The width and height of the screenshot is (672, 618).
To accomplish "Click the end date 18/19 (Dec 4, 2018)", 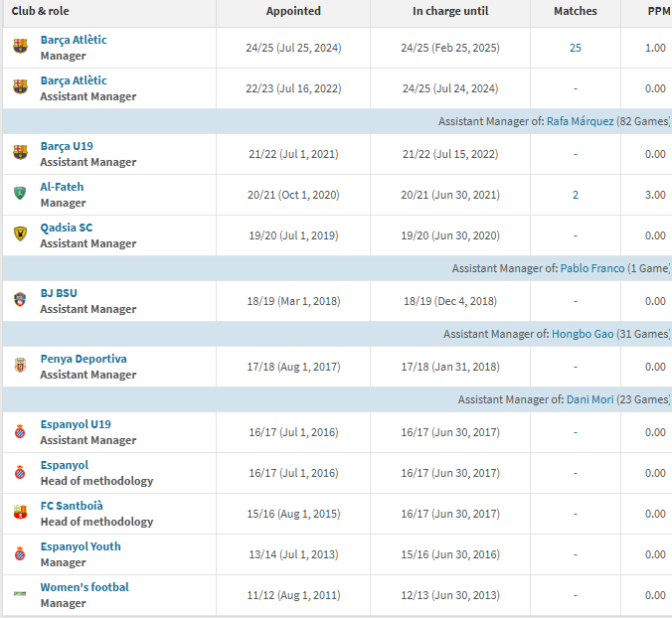I will pos(450,301).
